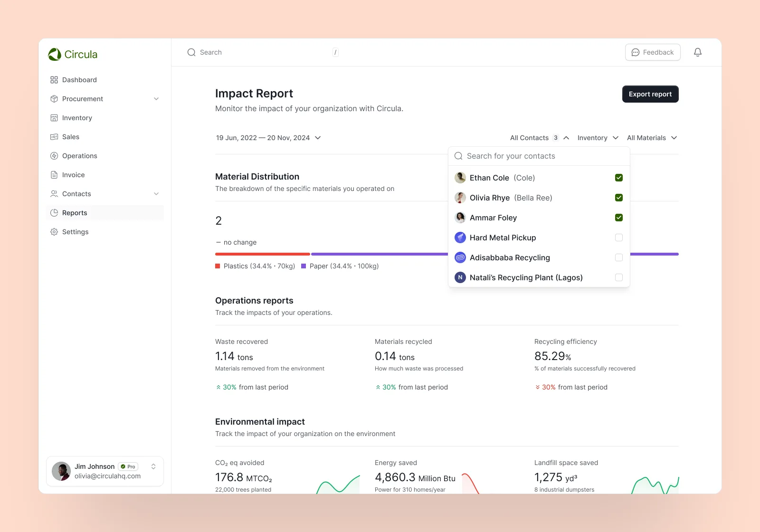Click the All Contacts count badge '3'
The height and width of the screenshot is (532, 760).
coord(556,138)
